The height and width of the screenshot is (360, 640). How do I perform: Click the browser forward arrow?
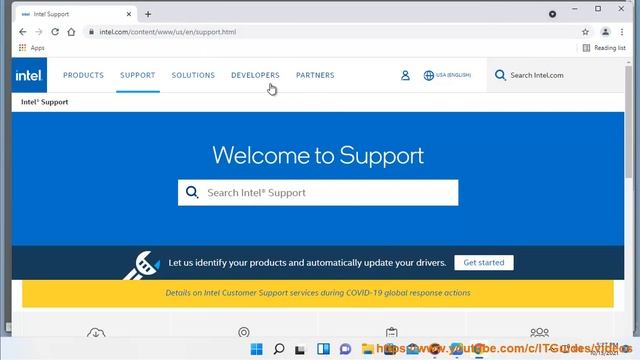39,32
